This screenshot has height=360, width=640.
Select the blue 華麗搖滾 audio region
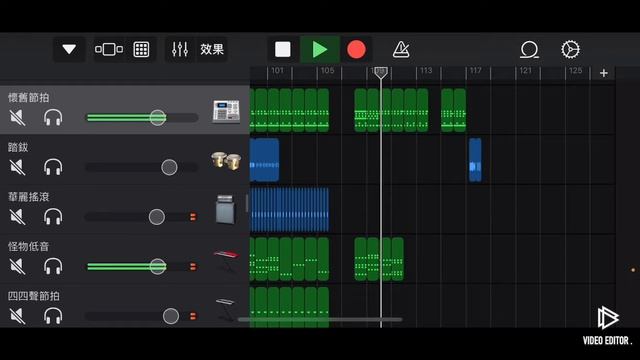[x=289, y=210]
